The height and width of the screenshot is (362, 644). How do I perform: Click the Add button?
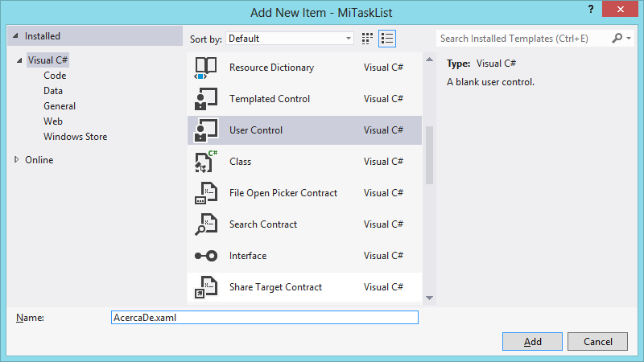point(532,341)
